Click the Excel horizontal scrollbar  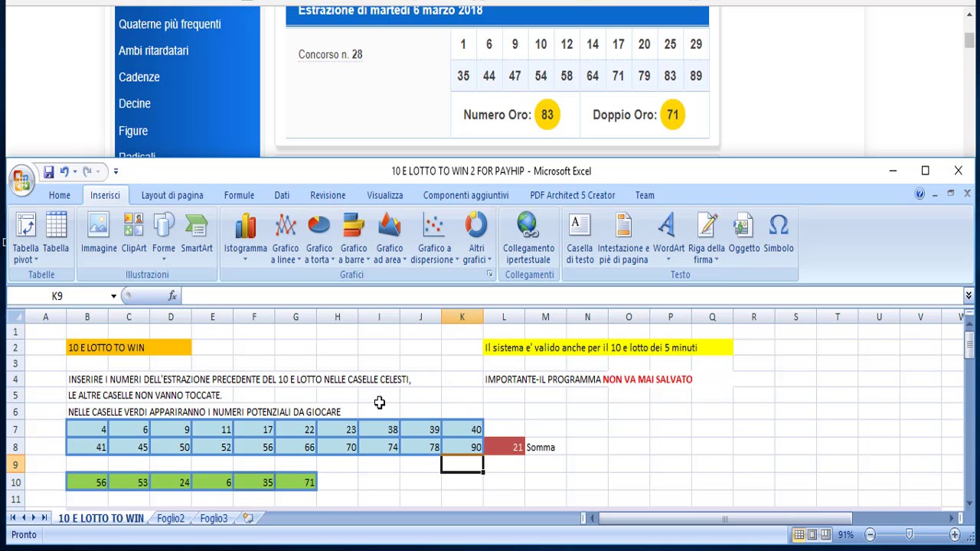tap(725, 518)
